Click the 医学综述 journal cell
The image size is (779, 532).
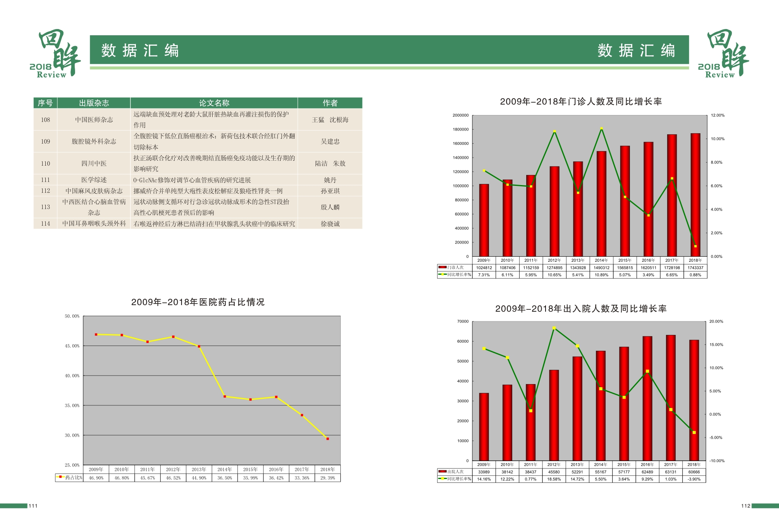[94, 180]
